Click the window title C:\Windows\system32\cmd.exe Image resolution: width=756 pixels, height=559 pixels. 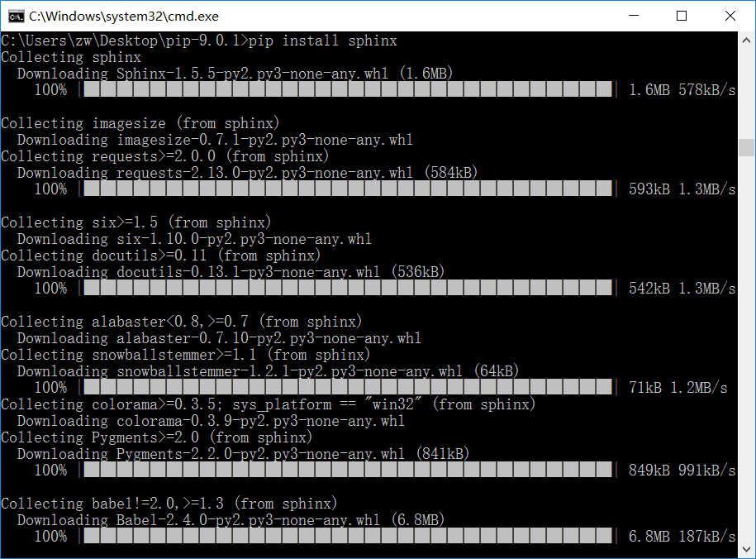click(124, 17)
